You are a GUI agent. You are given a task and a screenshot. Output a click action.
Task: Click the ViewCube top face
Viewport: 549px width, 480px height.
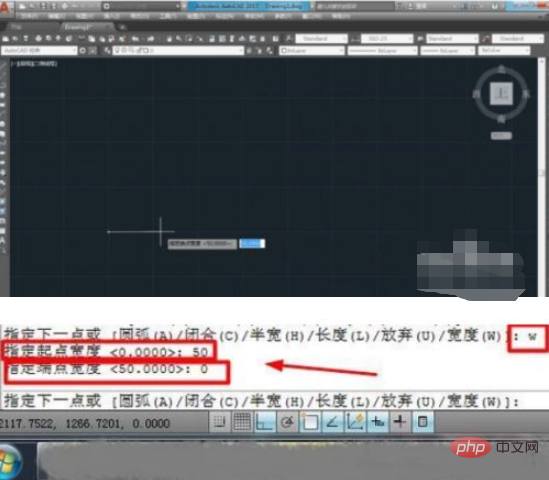[x=501, y=93]
